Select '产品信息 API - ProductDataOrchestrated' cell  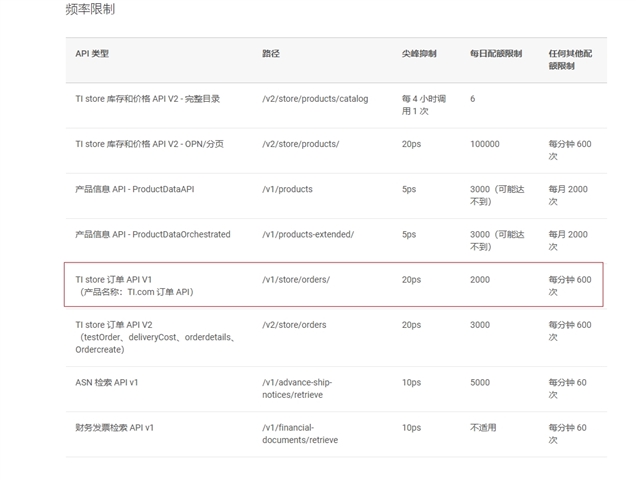[x=153, y=234]
